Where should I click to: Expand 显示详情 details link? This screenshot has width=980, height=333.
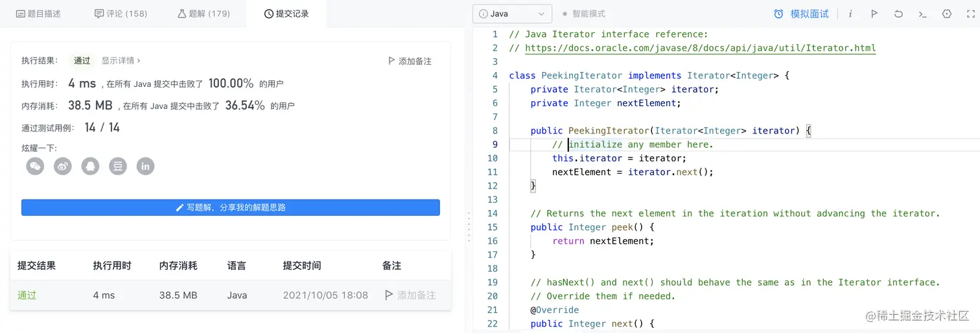[x=121, y=60]
